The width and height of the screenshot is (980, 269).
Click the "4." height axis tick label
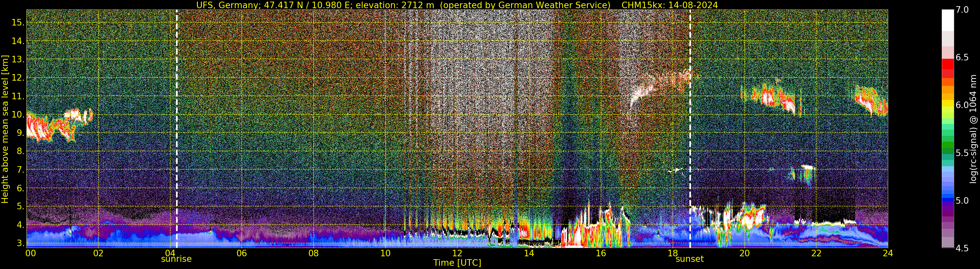(x=20, y=225)
